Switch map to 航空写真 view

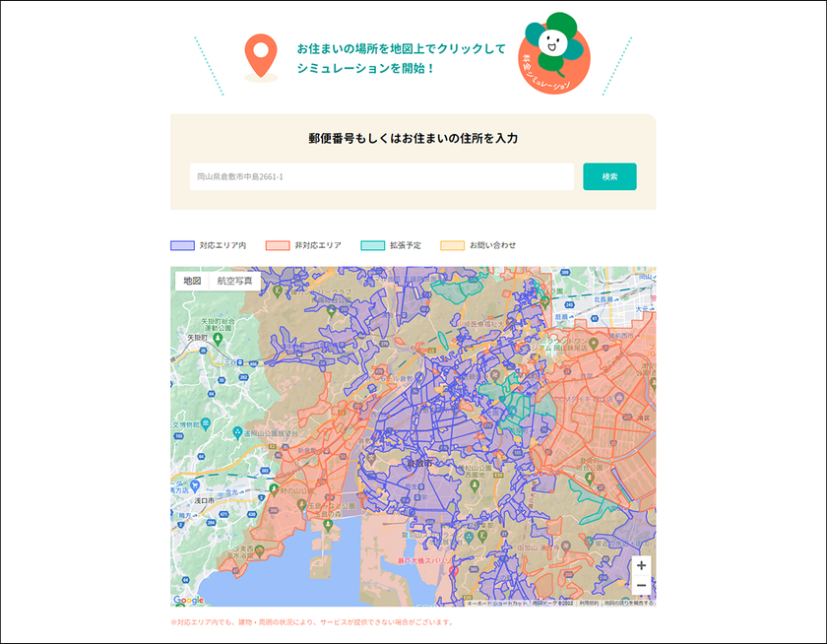pos(234,281)
